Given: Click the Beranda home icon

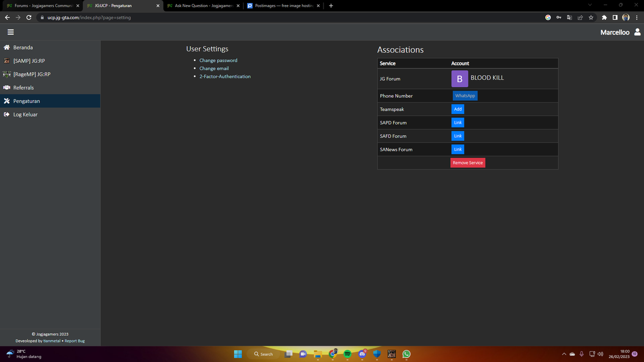Looking at the screenshot, I should [x=7, y=47].
